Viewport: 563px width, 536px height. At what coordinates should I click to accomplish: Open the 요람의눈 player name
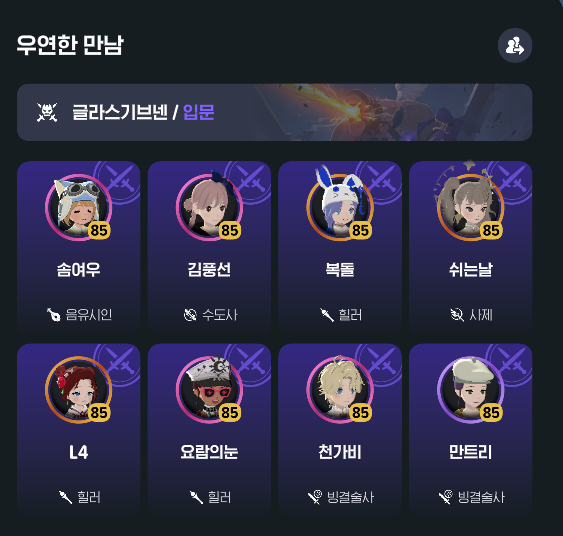point(209,452)
